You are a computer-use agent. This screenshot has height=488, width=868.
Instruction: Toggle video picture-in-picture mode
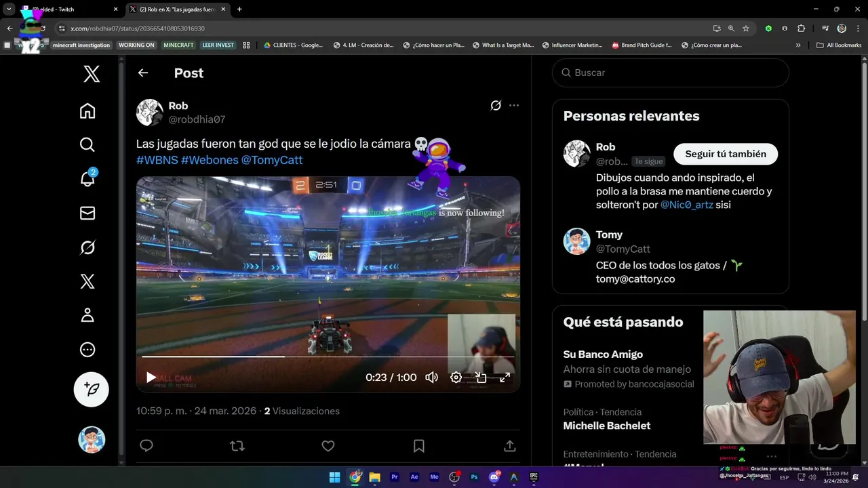(x=481, y=378)
